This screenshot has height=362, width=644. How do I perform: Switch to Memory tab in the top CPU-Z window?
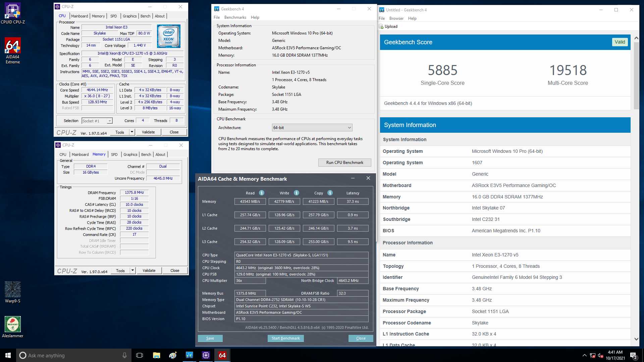coord(98,16)
